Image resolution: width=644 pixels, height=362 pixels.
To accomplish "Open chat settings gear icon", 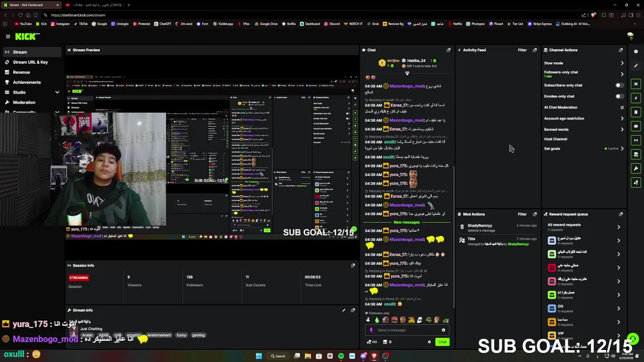I will (429, 342).
